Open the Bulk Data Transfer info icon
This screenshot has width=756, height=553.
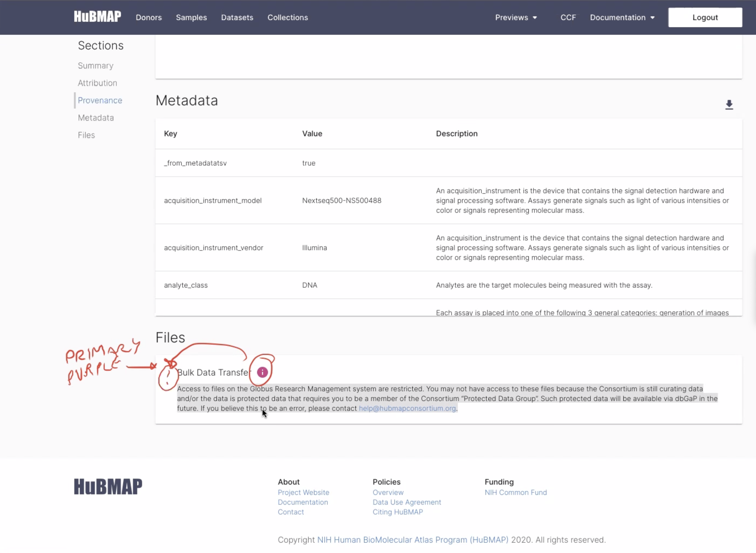pos(262,372)
